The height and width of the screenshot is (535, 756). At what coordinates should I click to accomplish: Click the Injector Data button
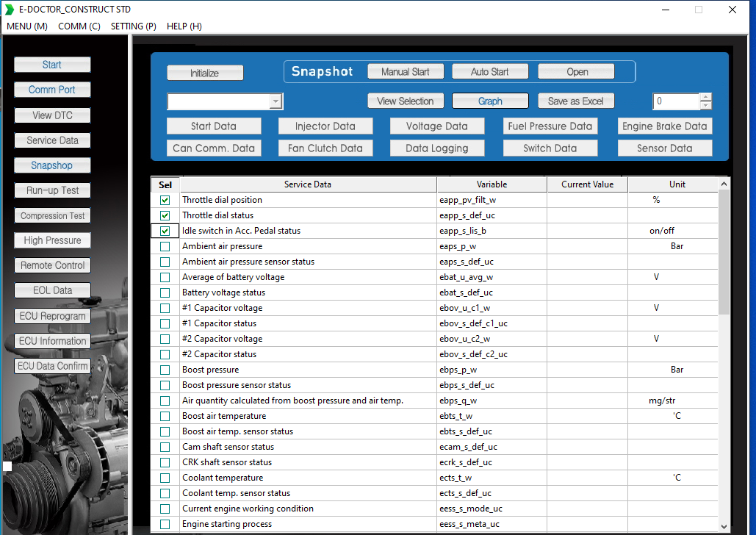[325, 126]
